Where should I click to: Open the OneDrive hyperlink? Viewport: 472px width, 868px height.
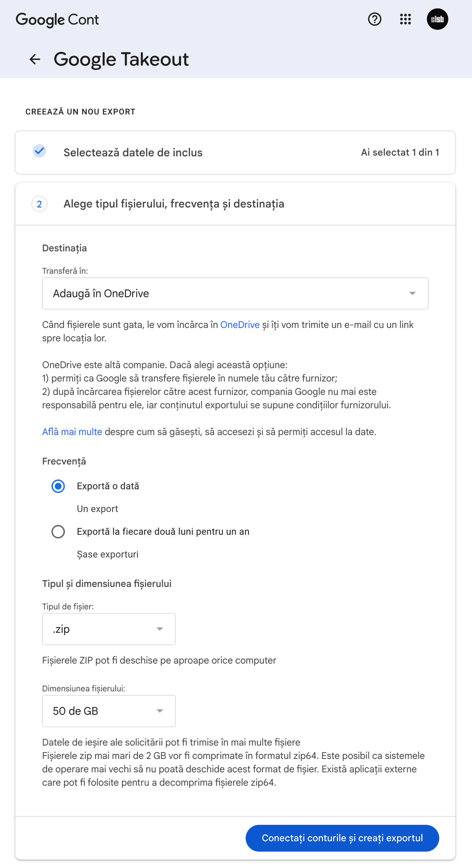pos(240,325)
